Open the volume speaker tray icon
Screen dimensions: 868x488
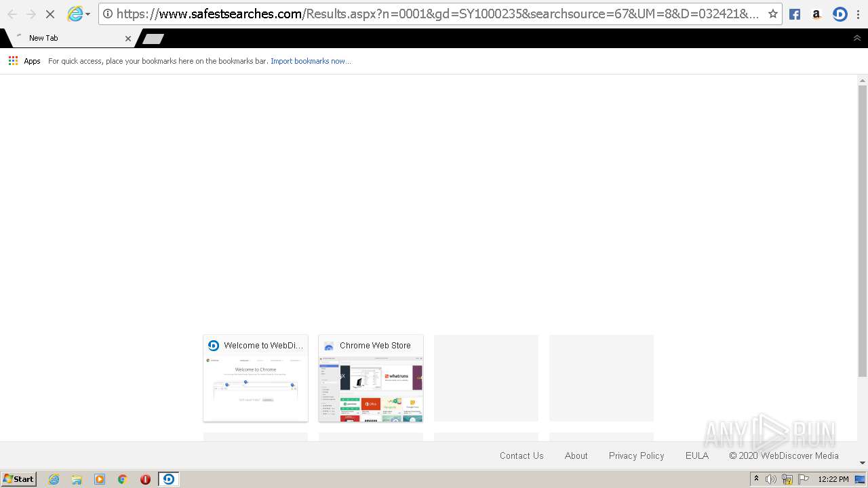pos(771,479)
